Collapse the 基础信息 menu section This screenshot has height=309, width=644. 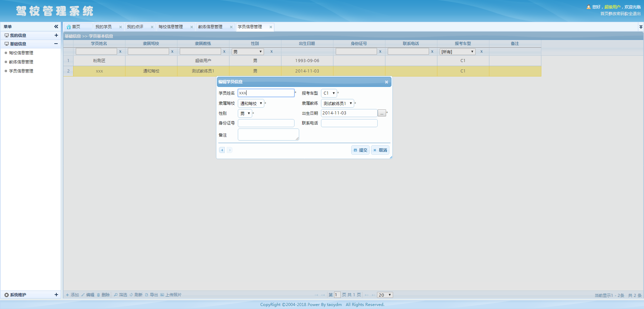56,44
